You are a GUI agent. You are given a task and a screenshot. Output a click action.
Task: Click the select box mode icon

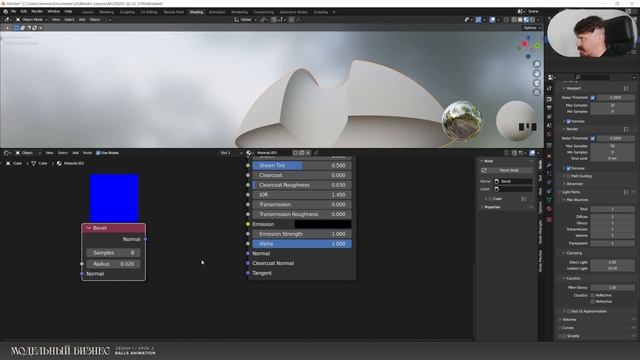tap(17, 28)
